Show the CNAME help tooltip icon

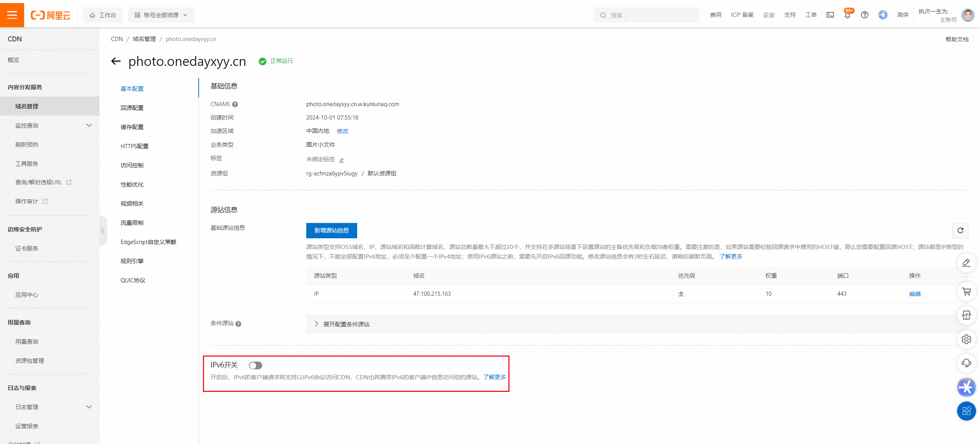235,104
